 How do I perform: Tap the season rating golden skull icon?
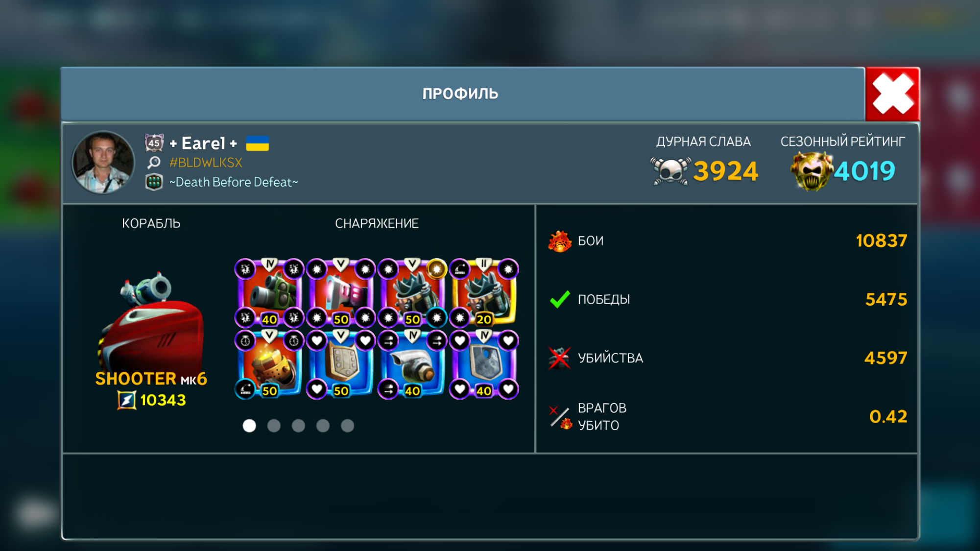click(x=811, y=171)
